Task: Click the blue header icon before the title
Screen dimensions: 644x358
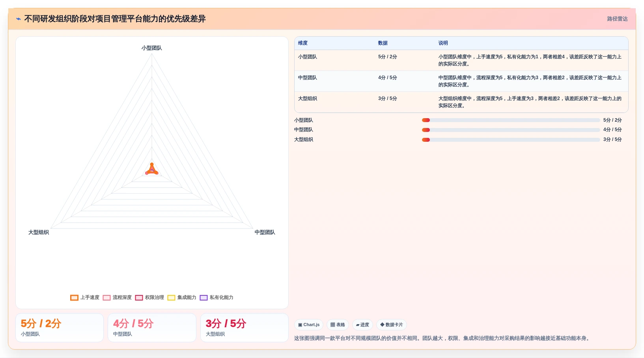Action: coord(19,19)
